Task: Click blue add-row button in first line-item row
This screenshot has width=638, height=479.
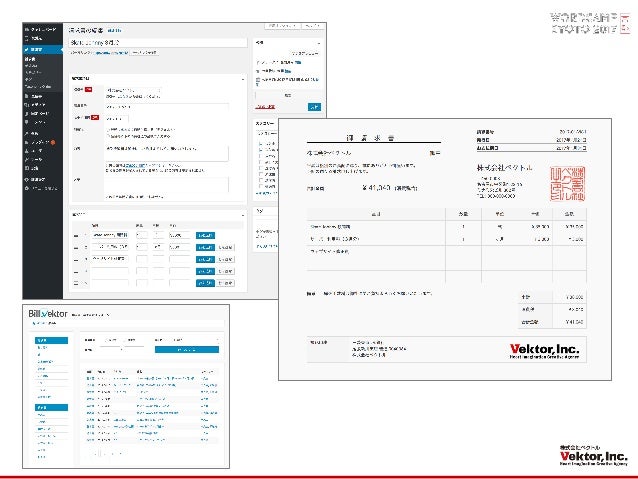Action: click(205, 235)
